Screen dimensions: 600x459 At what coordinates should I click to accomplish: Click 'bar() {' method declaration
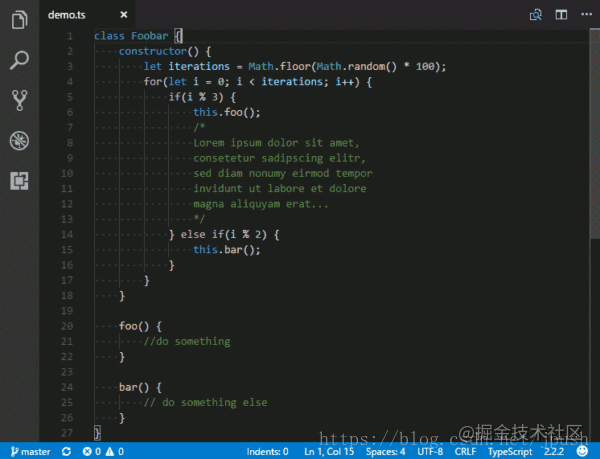click(140, 387)
